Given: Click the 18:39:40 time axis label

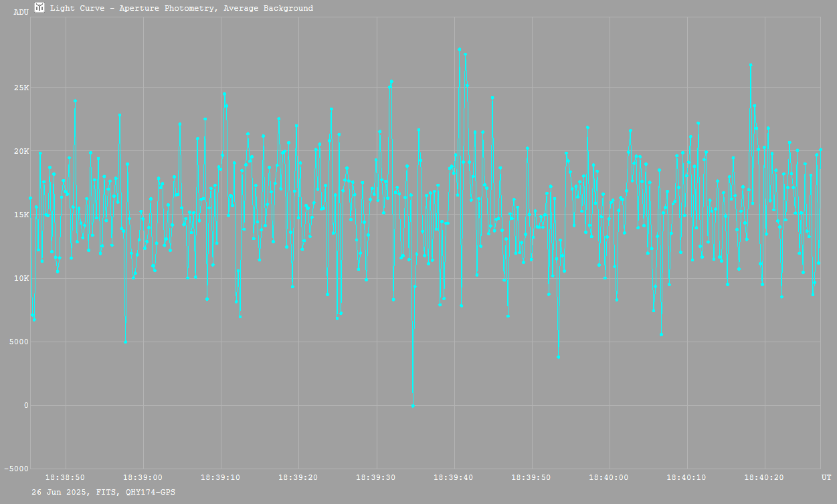Looking at the screenshot, I should (454, 477).
